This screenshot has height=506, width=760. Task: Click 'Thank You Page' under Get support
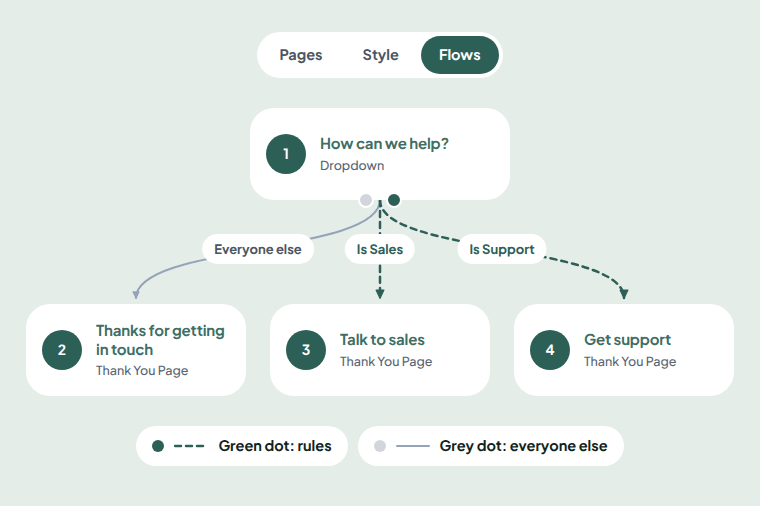coord(630,362)
